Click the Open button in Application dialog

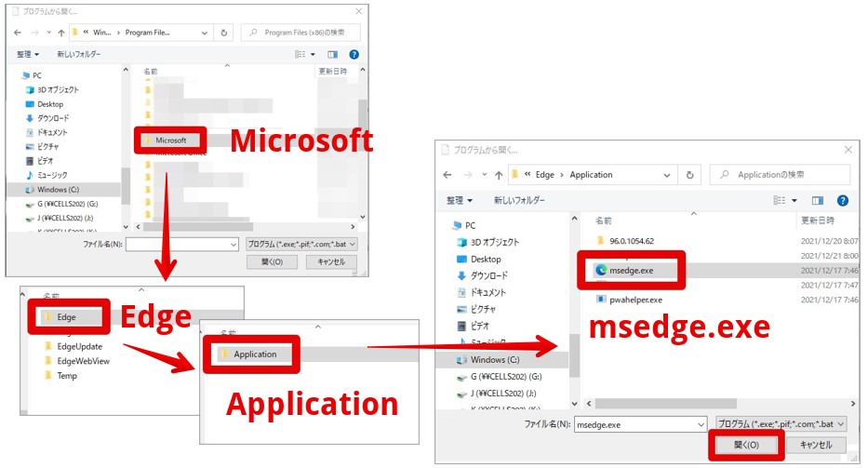[746, 445]
